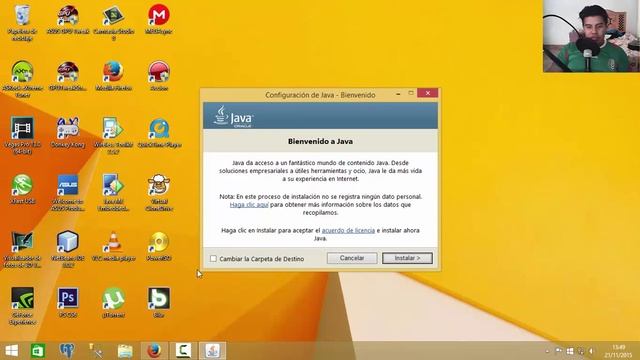Open the MEGAsync desktop shortcut with the red M

coord(159,19)
